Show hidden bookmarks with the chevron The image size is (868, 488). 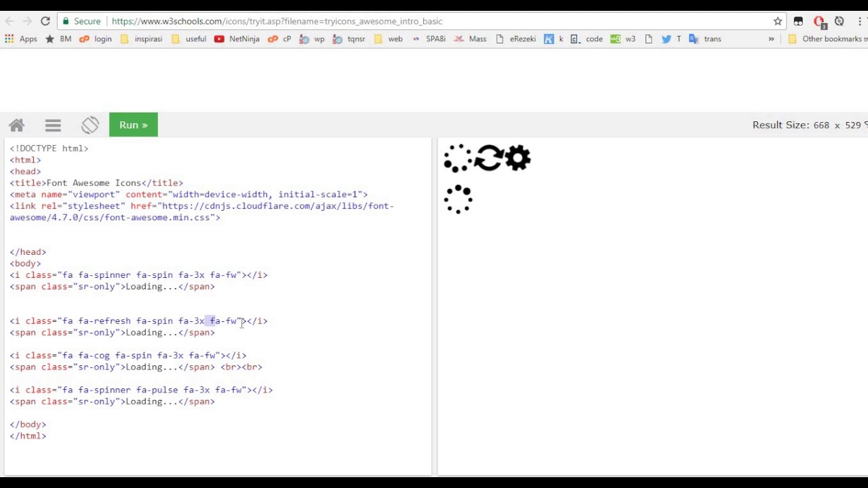pyautogui.click(x=771, y=39)
